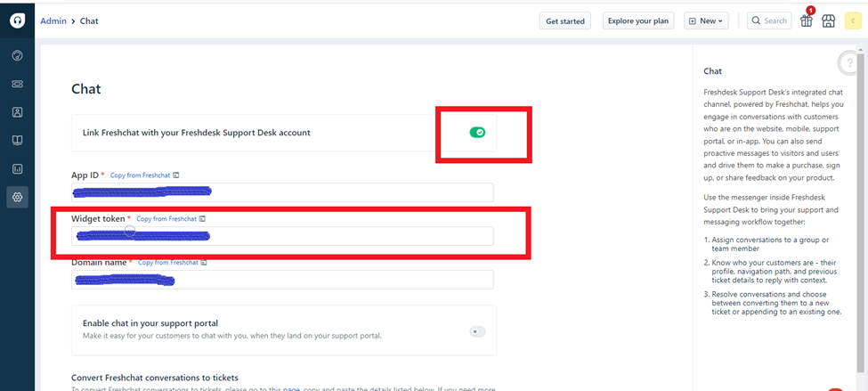Focus the App ID input field

pyautogui.click(x=282, y=192)
